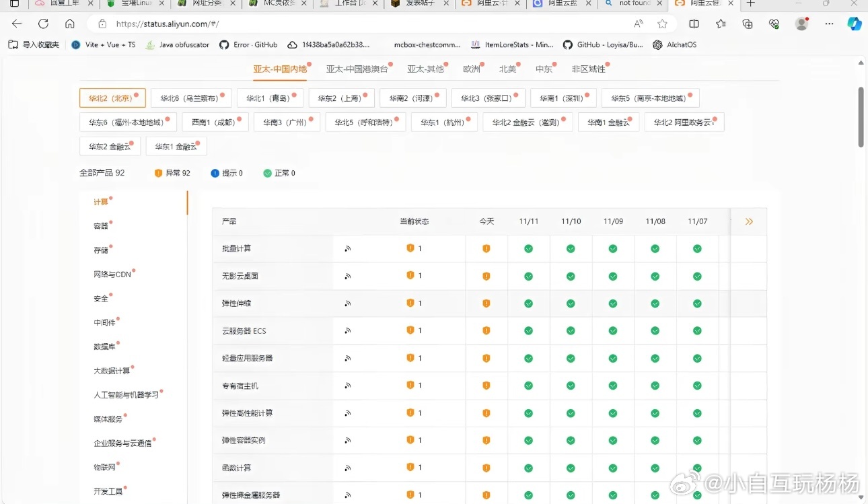Image resolution: width=868 pixels, height=504 pixels.
Task: Subscribe via the RSS icon for 批量计算
Action: 348,249
